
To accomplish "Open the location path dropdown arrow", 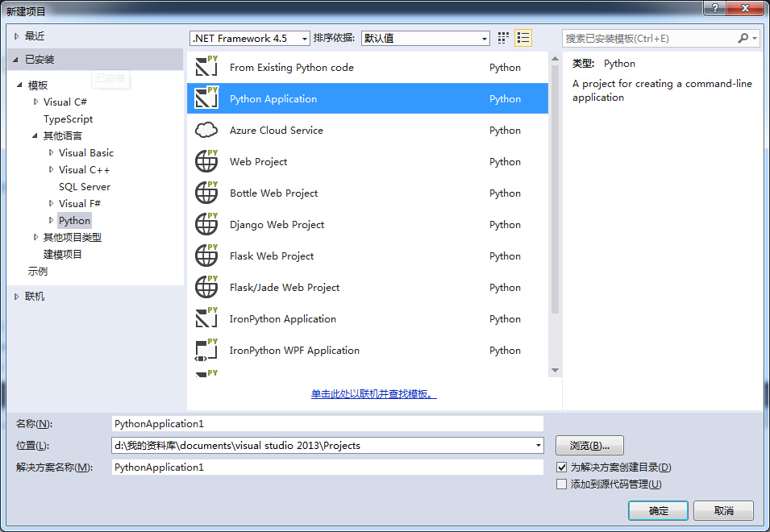I will (539, 446).
